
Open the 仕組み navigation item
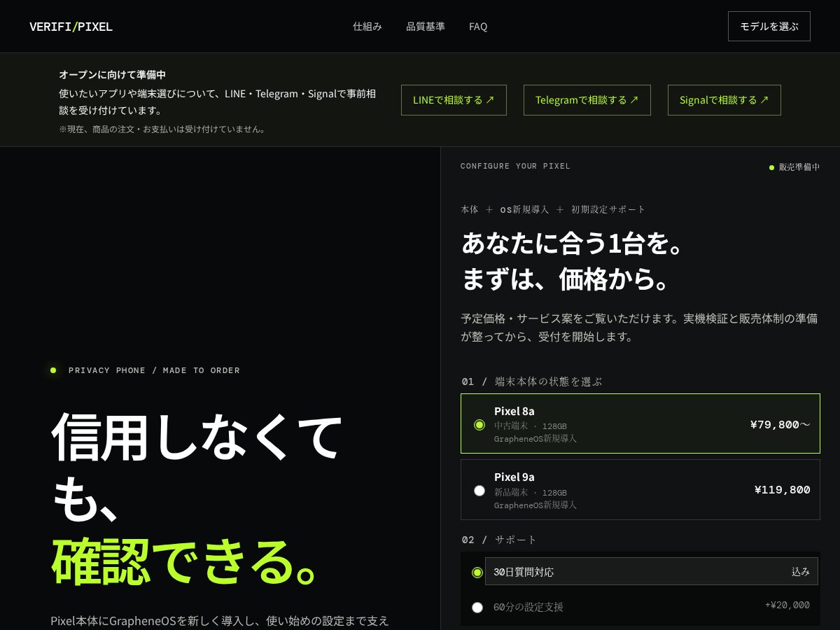coord(367,27)
